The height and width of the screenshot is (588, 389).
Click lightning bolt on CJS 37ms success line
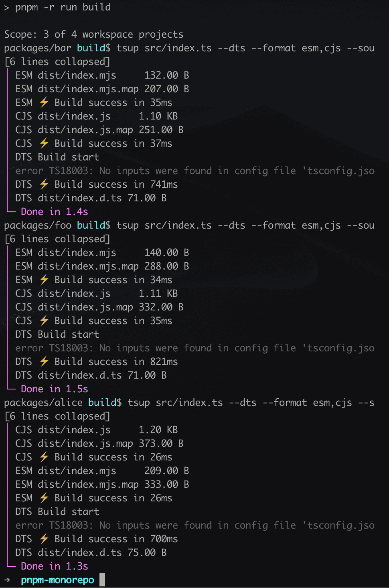click(x=44, y=144)
